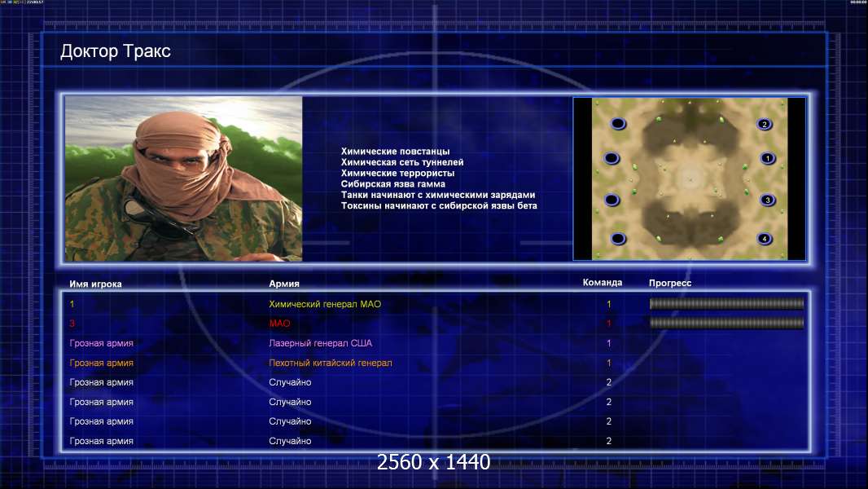
Task: Select the Сибирская язва гамма line
Action: [393, 184]
